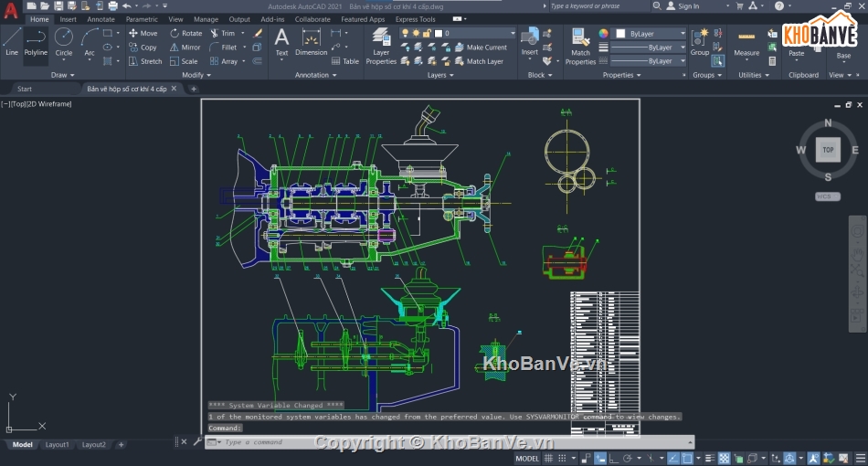Select the Dimension tool
868x466 pixels.
click(311, 42)
